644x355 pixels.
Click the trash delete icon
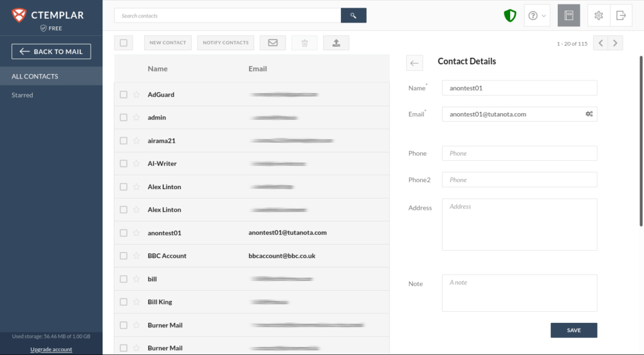pyautogui.click(x=304, y=43)
